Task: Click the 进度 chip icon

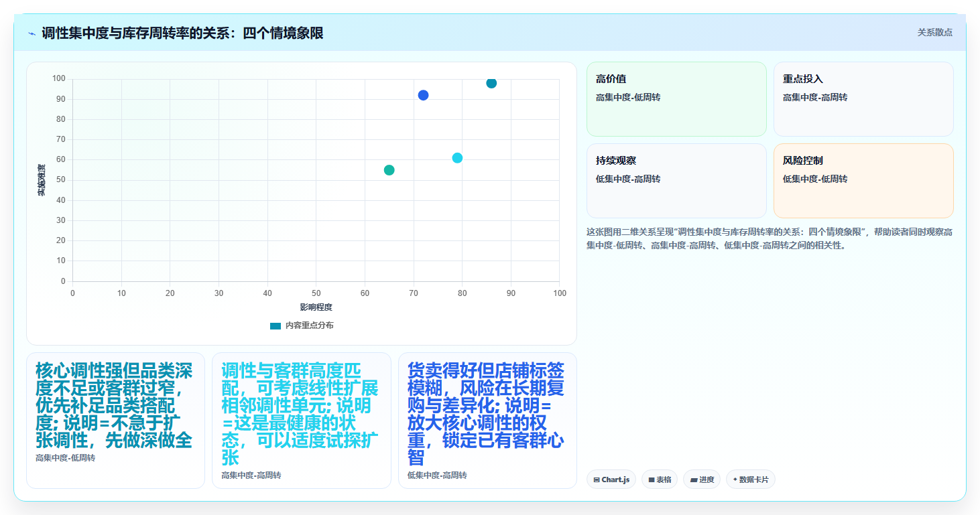Action: [693, 480]
